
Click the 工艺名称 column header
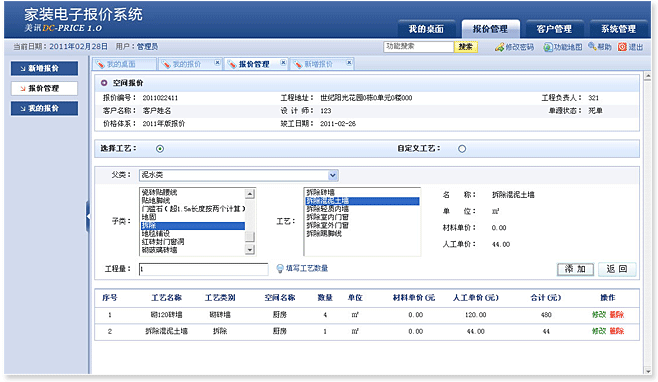pos(166,298)
